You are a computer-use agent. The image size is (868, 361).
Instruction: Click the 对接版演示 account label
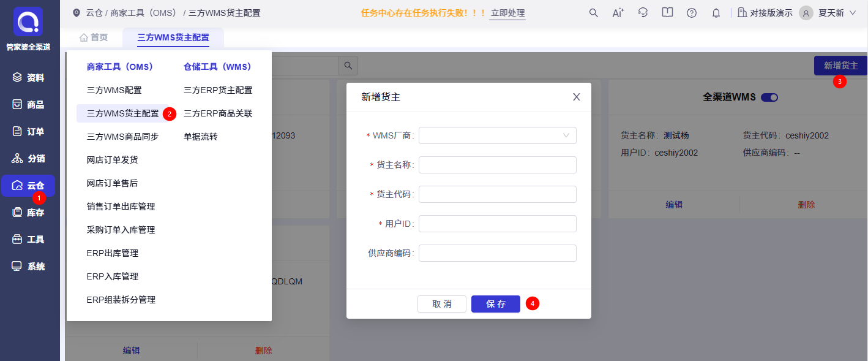(x=771, y=13)
